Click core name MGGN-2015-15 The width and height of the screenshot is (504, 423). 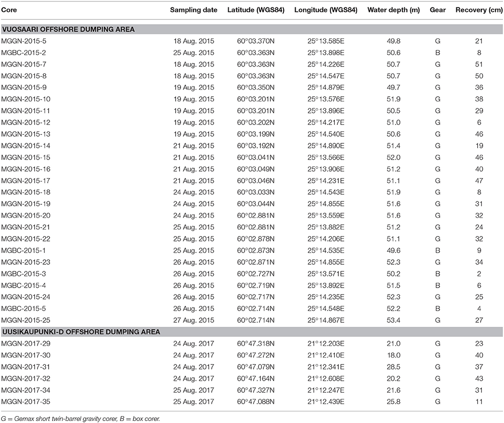point(26,157)
